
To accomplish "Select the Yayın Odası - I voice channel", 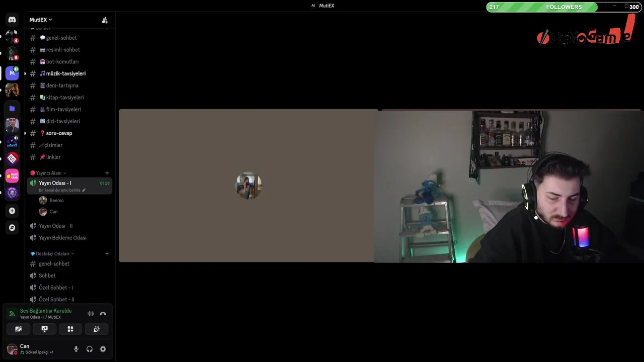I will tap(69, 186).
